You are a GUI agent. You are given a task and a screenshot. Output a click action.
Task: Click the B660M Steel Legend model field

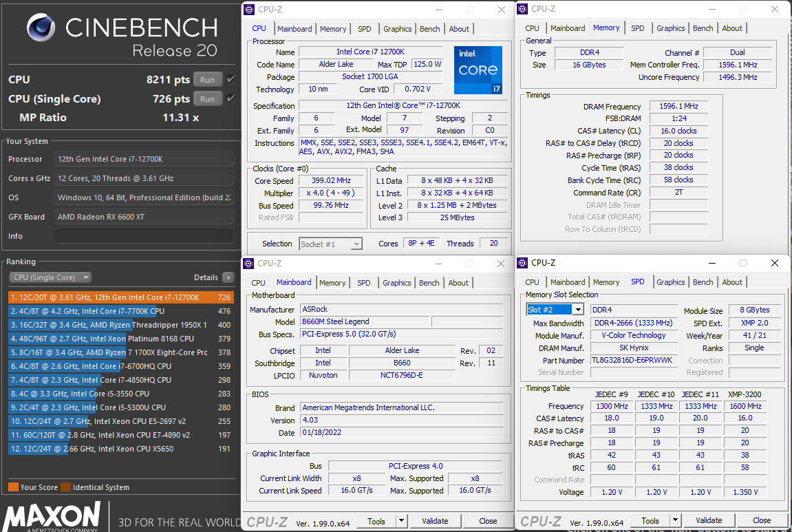click(x=365, y=322)
